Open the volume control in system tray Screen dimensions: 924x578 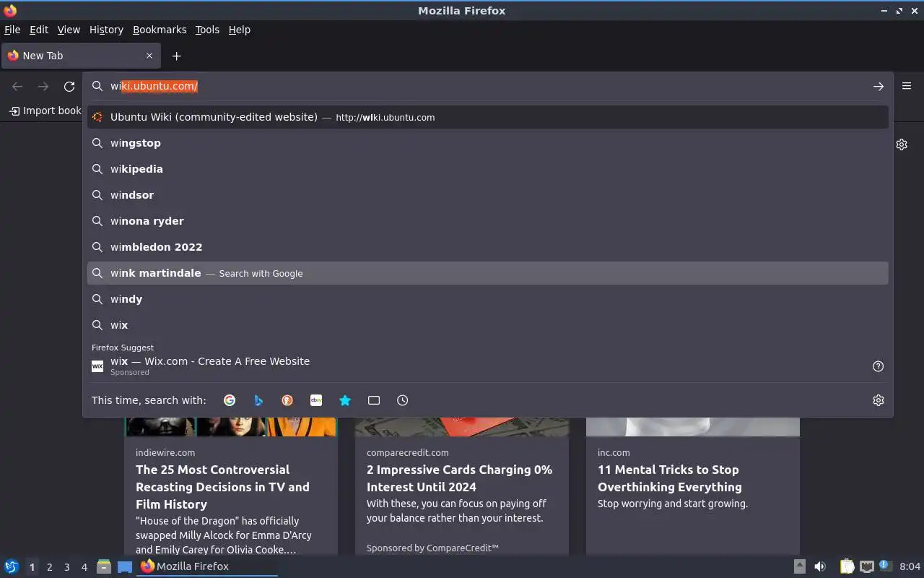click(x=820, y=566)
